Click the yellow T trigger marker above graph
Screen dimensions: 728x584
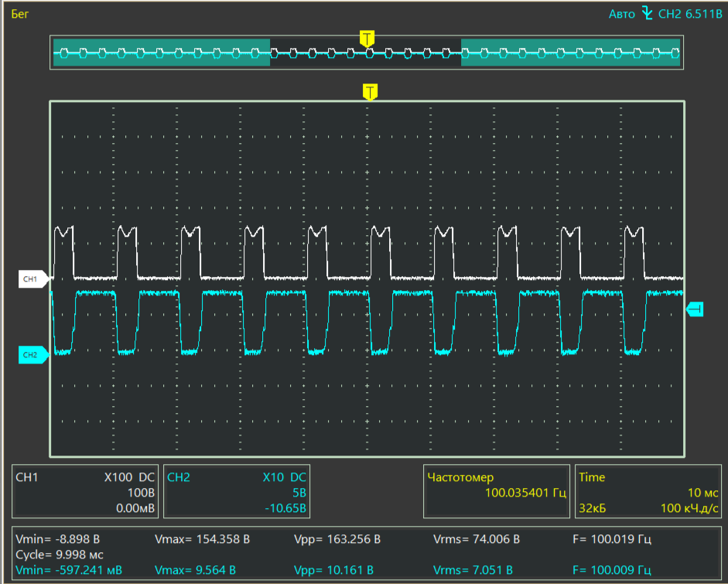point(370,92)
